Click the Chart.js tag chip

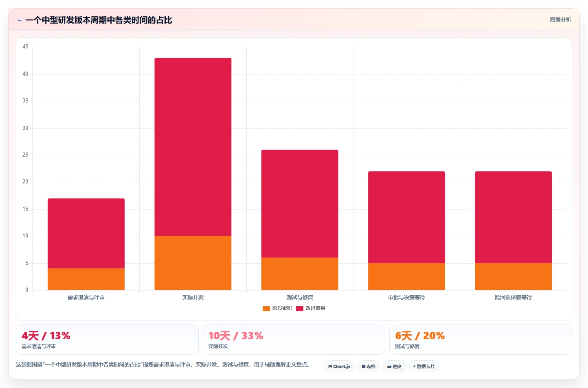pyautogui.click(x=339, y=366)
